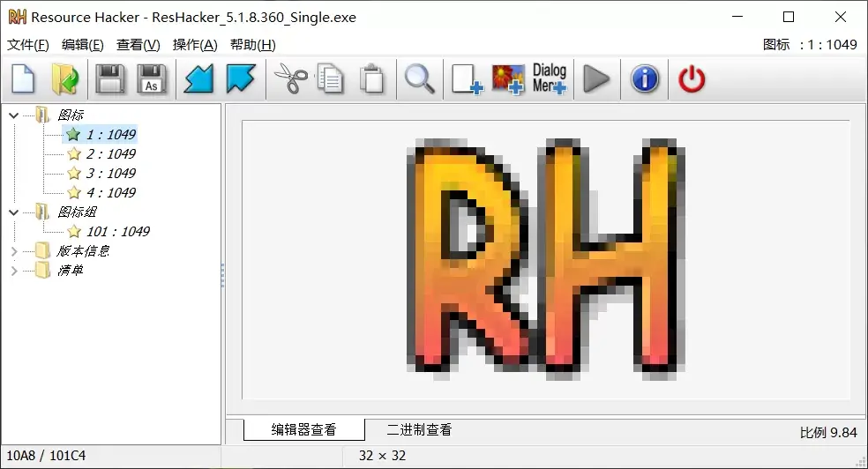Image resolution: width=868 pixels, height=469 pixels.
Task: Click the star beside 101 : 1049
Action: coord(73,231)
